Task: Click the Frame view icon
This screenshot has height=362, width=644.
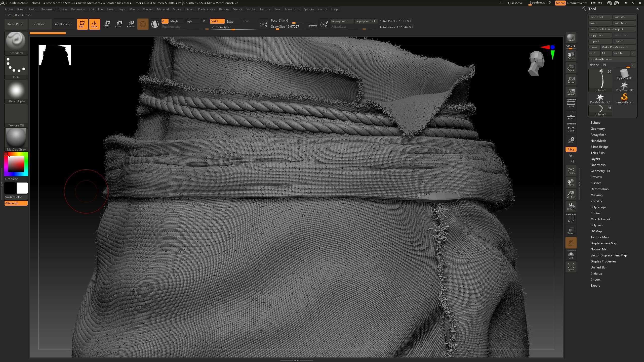Action: (571, 170)
